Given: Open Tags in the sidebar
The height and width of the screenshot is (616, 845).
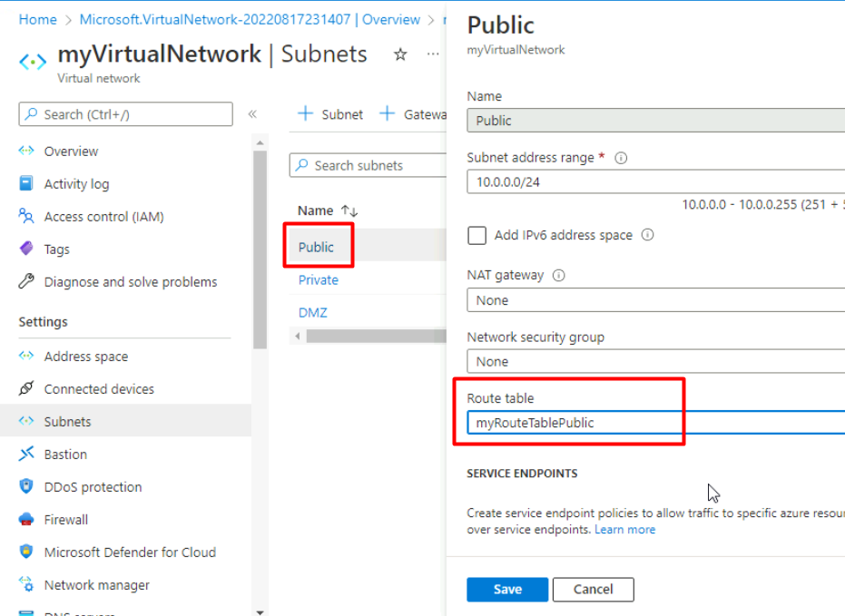Looking at the screenshot, I should 56,249.
